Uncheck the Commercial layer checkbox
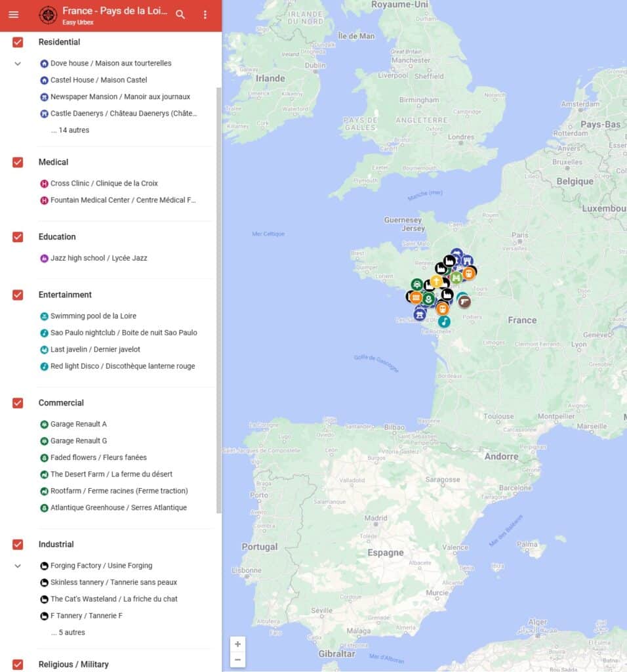Image resolution: width=627 pixels, height=672 pixels. [x=18, y=403]
